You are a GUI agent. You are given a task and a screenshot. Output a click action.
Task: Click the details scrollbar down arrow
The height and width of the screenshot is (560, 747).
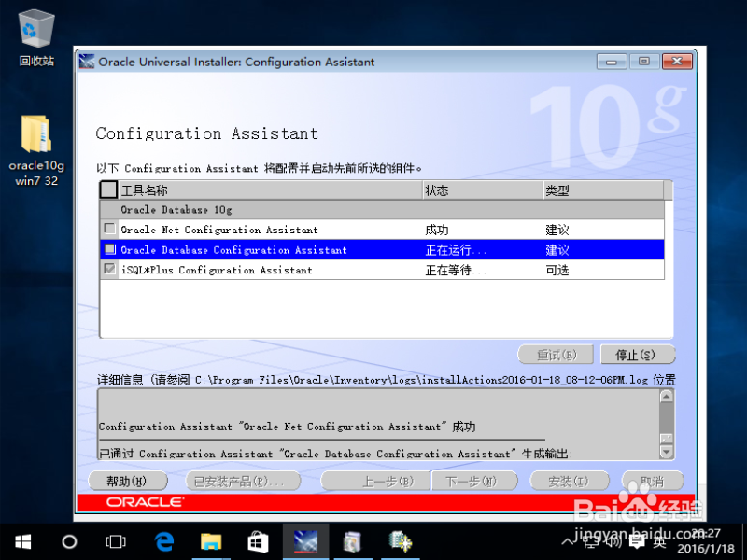(x=664, y=453)
